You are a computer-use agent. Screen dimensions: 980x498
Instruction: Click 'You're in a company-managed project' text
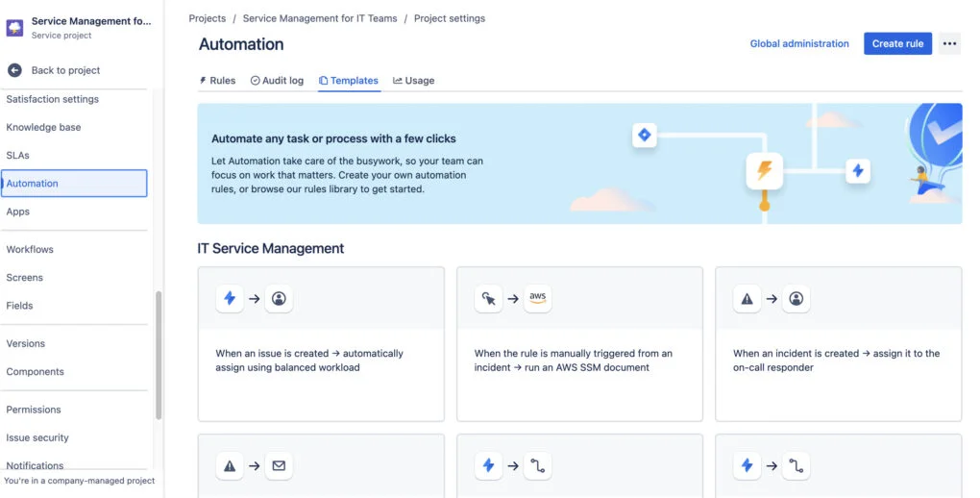pyautogui.click(x=80, y=481)
